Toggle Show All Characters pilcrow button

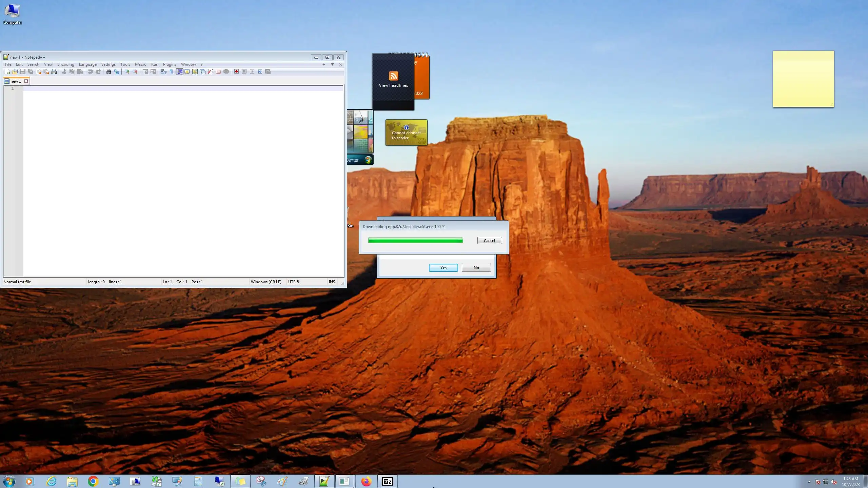click(x=171, y=72)
